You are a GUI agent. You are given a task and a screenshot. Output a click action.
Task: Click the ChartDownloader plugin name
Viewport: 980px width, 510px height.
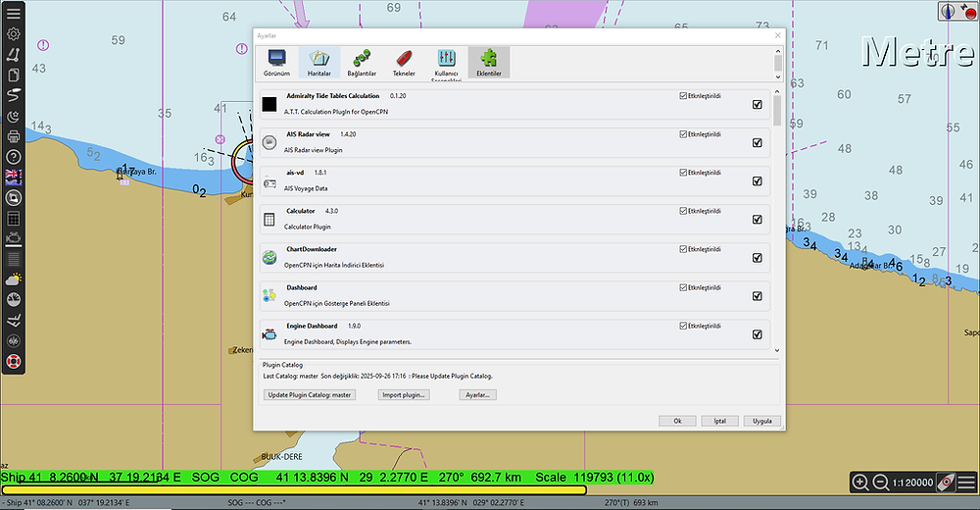coord(312,249)
